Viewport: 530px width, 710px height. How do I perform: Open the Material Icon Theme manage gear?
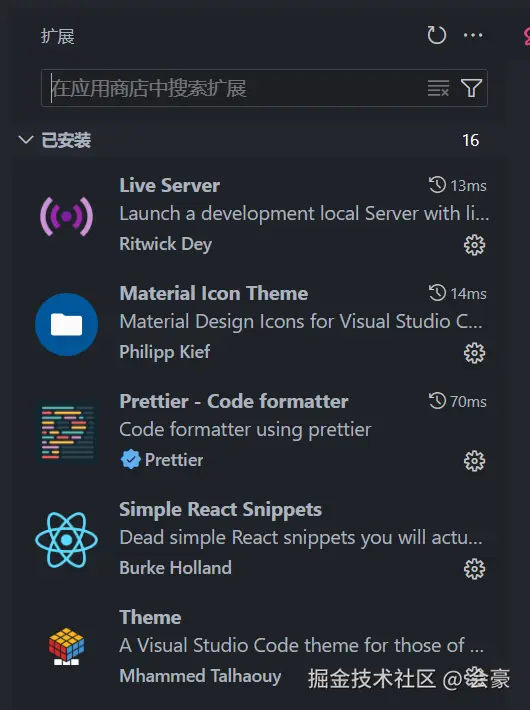pyautogui.click(x=474, y=353)
